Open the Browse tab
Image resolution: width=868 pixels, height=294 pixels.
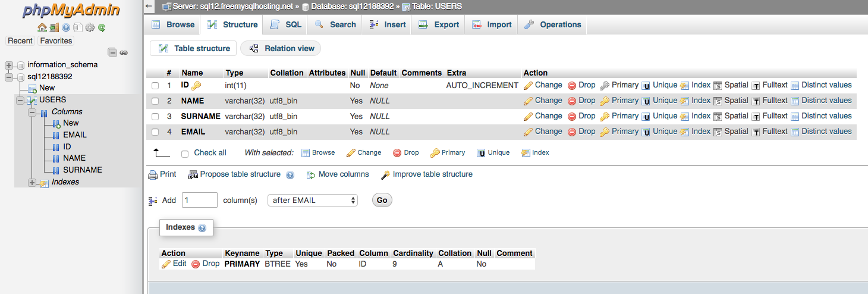(x=173, y=24)
